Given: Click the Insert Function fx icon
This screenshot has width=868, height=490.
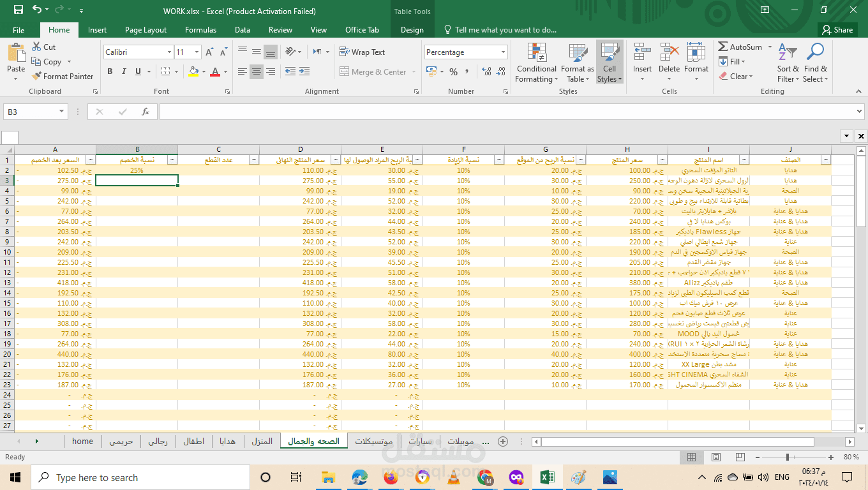Looking at the screenshot, I should pos(146,112).
